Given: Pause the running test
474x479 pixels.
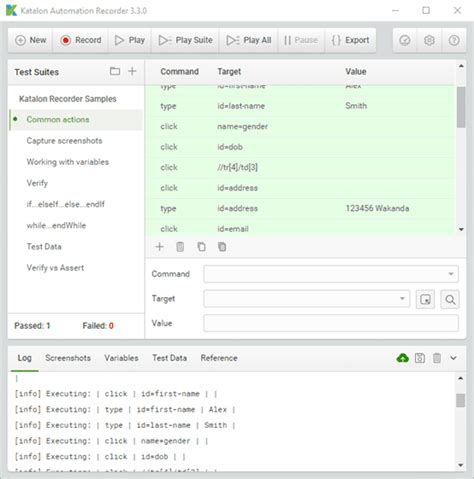Looking at the screenshot, I should pos(301,40).
